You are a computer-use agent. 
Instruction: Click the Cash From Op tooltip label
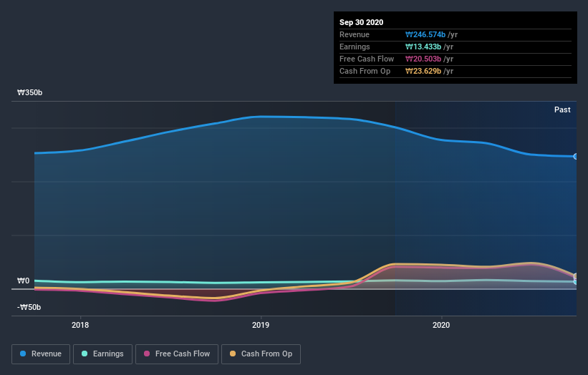[365, 71]
